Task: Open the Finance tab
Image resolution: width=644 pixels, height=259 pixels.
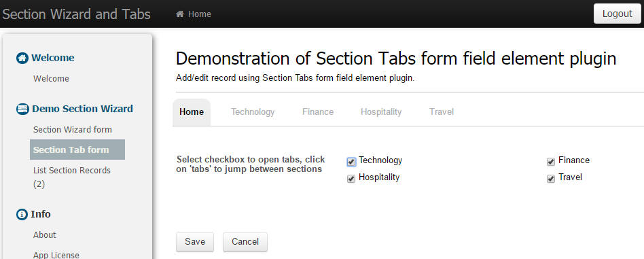Action: point(318,111)
